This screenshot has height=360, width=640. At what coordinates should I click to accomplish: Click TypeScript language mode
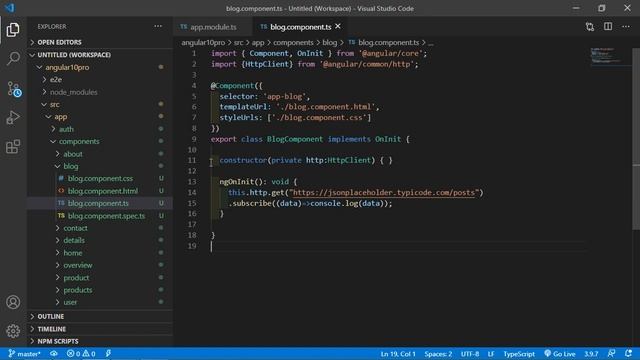[x=519, y=354]
